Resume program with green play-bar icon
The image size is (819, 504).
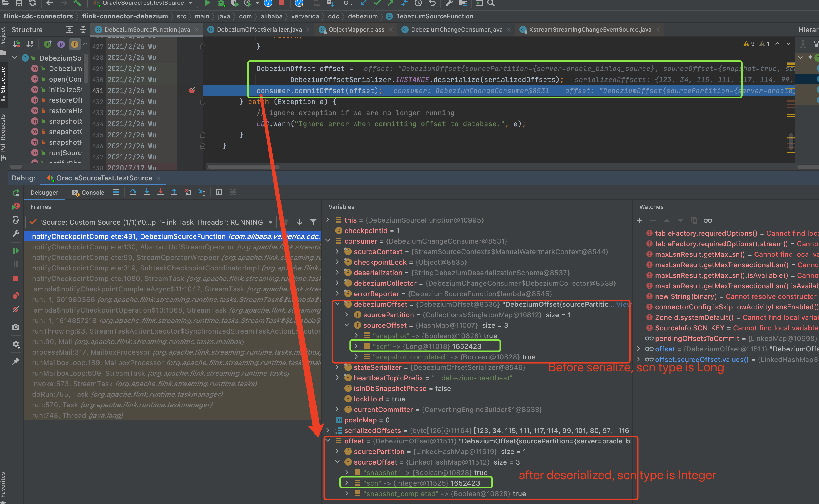tap(16, 251)
